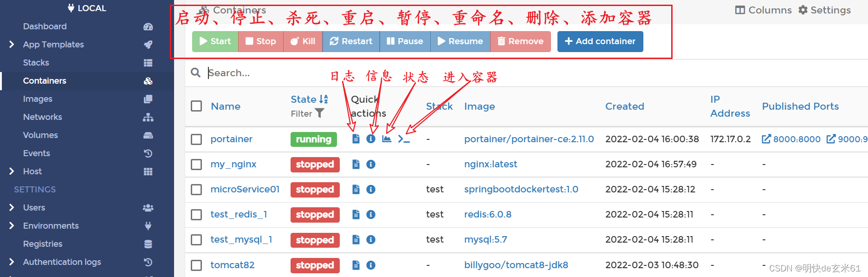Open the portainer container name link
Viewport: 868px width, 277px height.
(231, 139)
